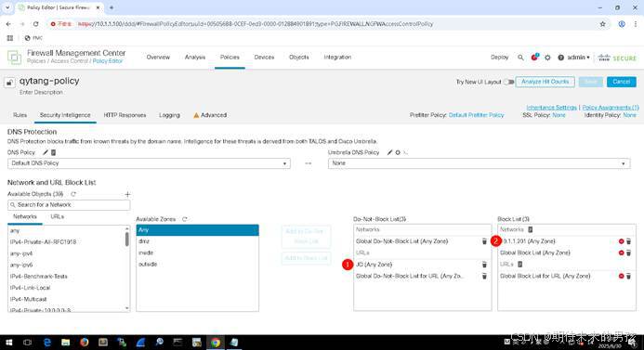Open logging icon next to Block List URLs
The width and height of the screenshot is (644, 350).
click(520, 265)
